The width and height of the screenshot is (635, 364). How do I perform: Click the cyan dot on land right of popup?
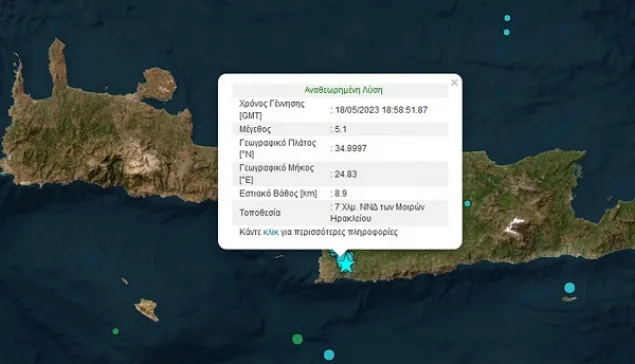click(x=467, y=203)
